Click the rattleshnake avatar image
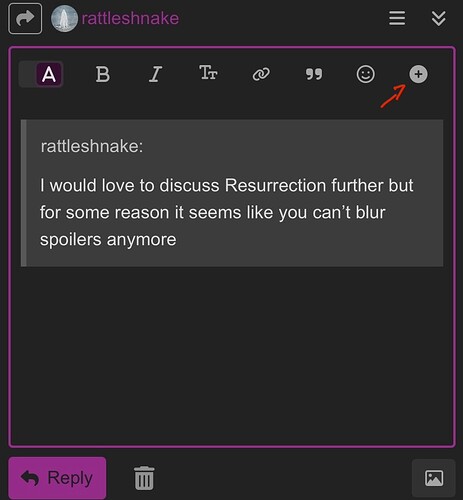 (x=64, y=19)
